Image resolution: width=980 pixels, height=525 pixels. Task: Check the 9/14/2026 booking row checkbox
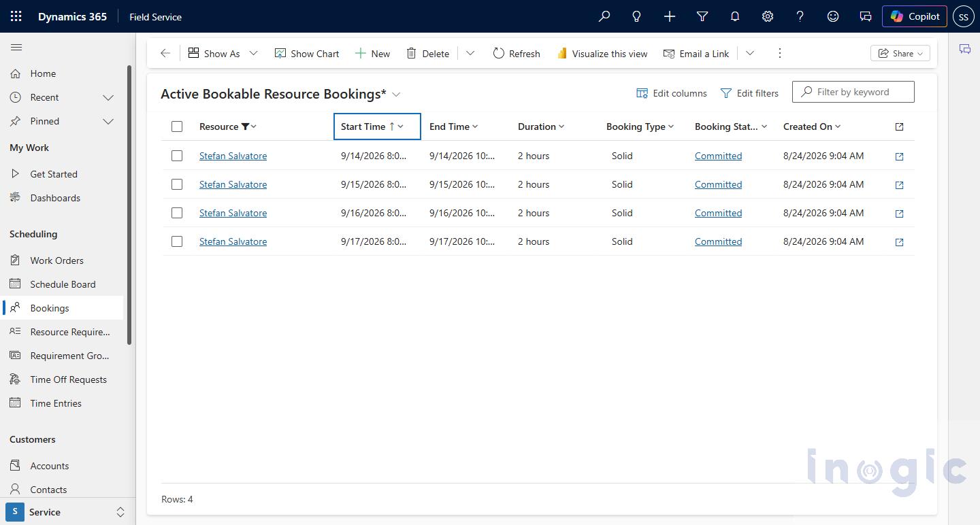pos(177,156)
